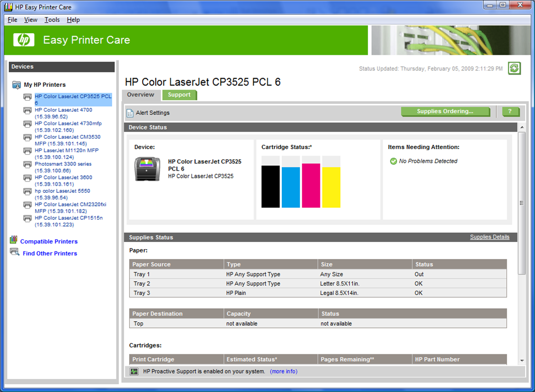Click the My HP Printers label
This screenshot has width=535, height=392.
point(44,85)
